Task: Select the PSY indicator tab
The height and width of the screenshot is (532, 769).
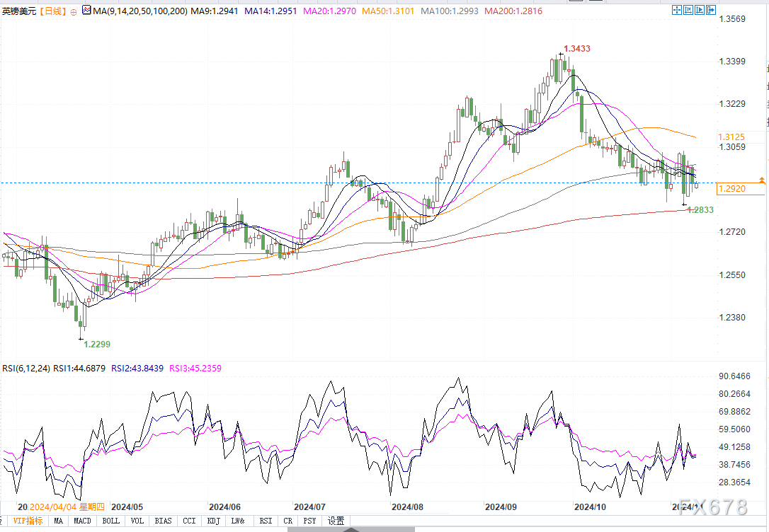Action: [310, 521]
